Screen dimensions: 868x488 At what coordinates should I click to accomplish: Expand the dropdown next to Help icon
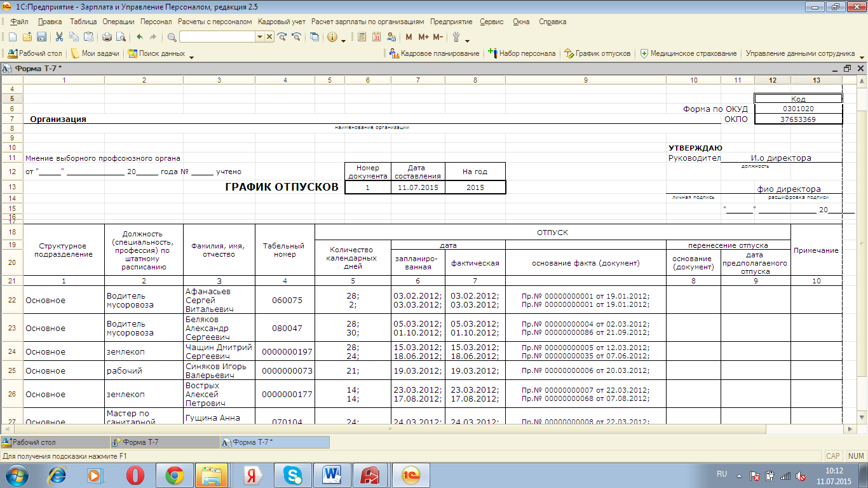point(344,40)
